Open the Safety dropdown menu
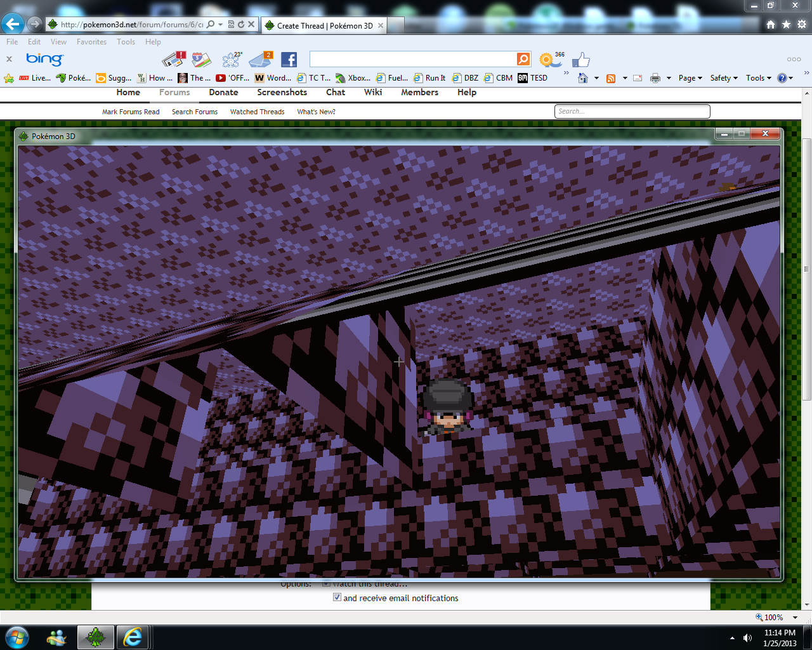 point(724,78)
